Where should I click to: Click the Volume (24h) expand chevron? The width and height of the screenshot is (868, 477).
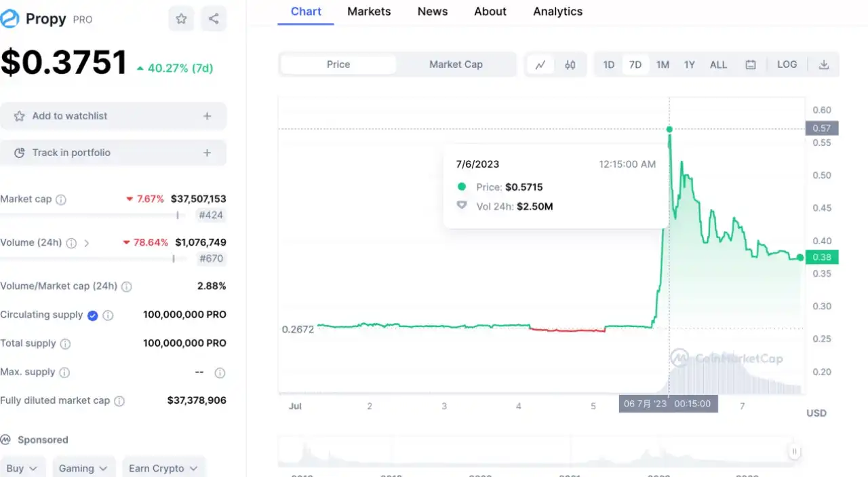coord(87,243)
